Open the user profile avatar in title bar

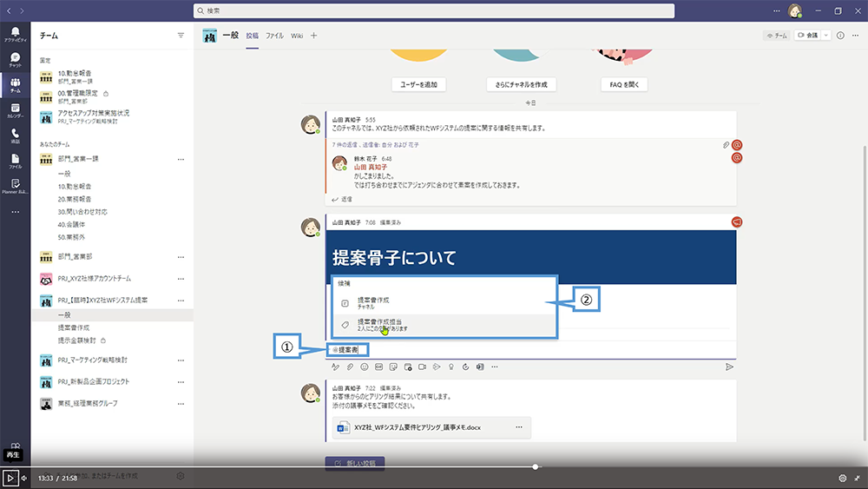[x=795, y=10]
